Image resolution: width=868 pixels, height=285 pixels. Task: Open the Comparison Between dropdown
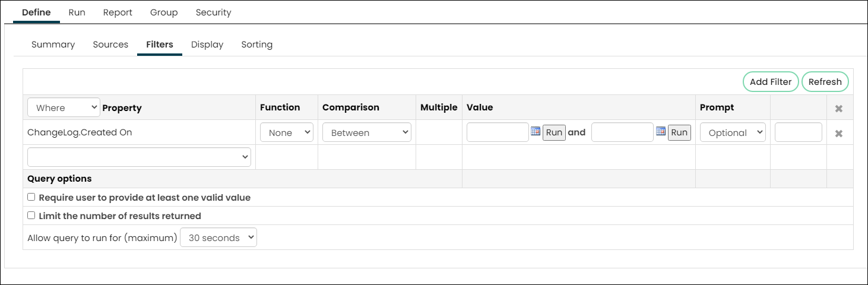tap(367, 132)
